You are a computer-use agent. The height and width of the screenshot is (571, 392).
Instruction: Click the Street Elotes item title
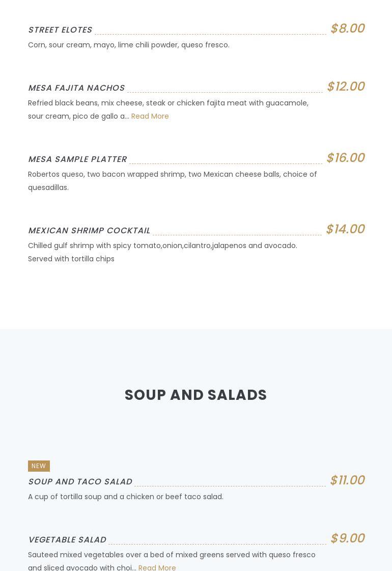click(60, 30)
